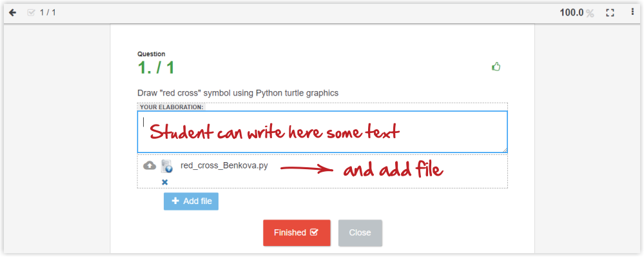This screenshot has height=257, width=644.
Task: Focus the Your Elaboration text area
Action: click(322, 132)
